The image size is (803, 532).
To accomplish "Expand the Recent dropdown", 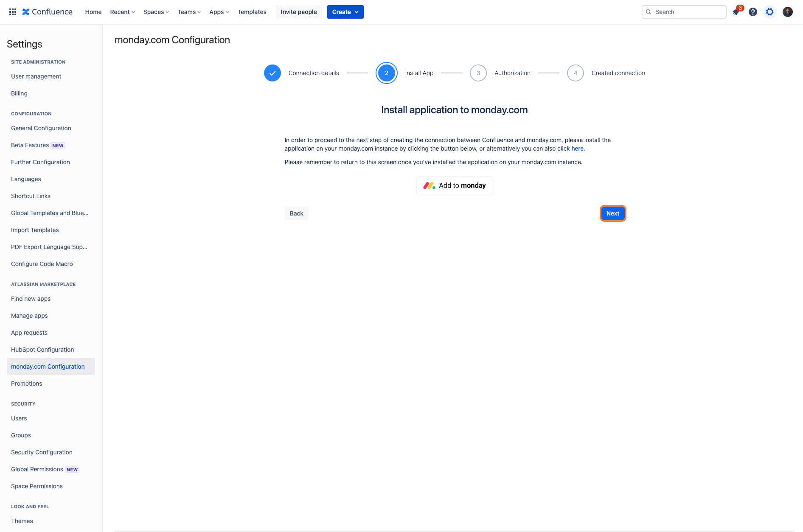I will click(x=122, y=12).
